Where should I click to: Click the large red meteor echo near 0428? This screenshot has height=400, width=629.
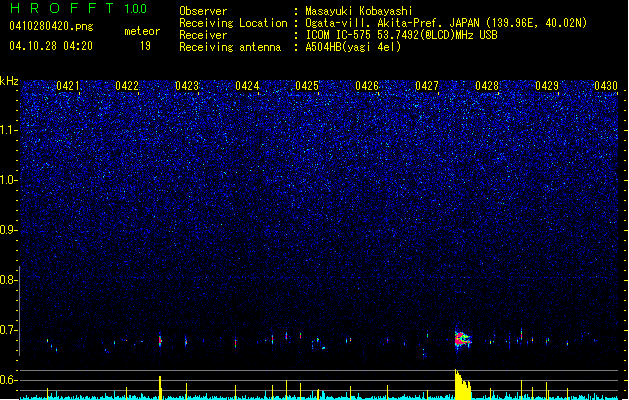pos(463,339)
